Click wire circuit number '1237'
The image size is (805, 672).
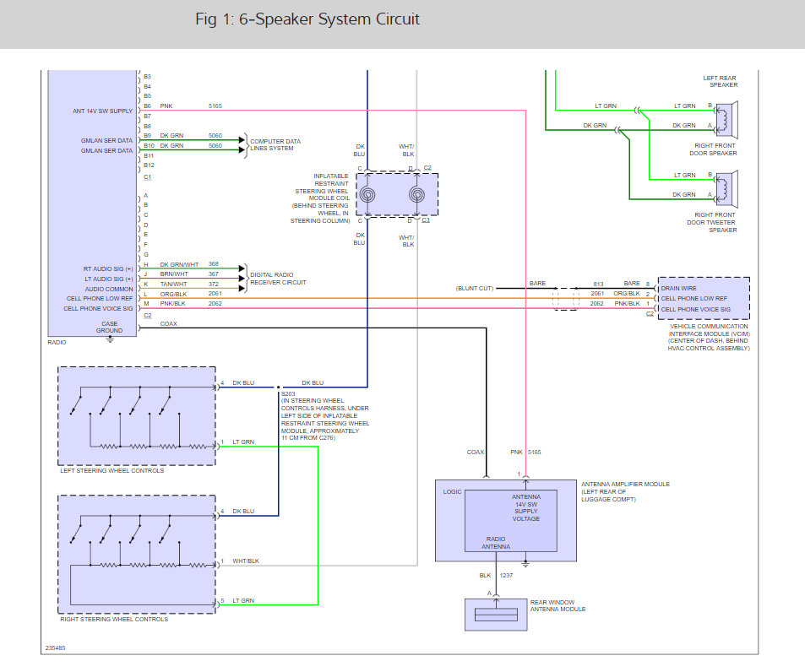(506, 576)
